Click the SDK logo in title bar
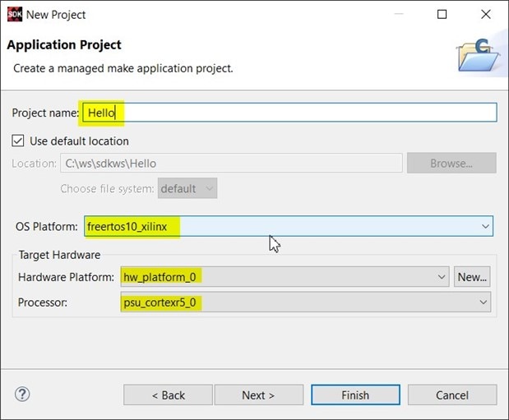The width and height of the screenshot is (509, 420). [14, 14]
